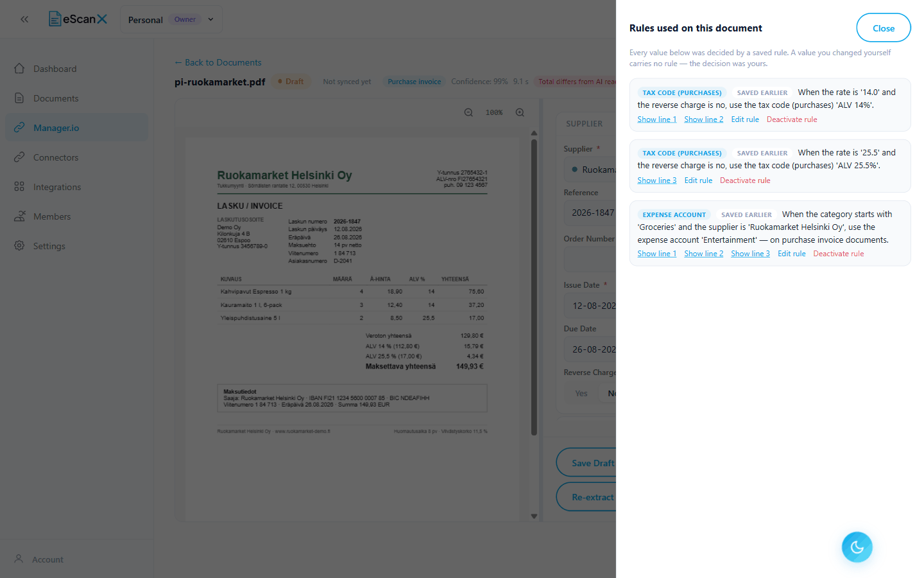Show line 3 for the ALV 25.5% rule
Viewport: 924px width, 578px height.
click(657, 180)
